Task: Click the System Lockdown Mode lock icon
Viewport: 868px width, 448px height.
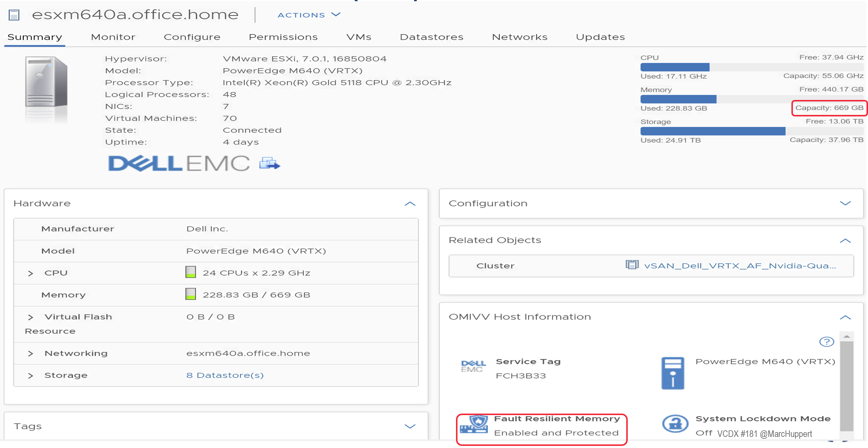Action: [675, 424]
